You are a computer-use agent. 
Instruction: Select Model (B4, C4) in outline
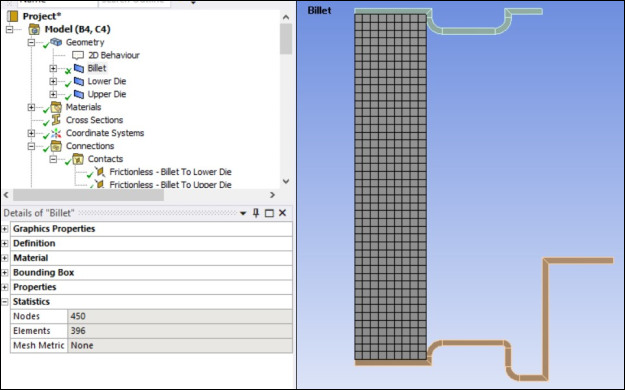(x=77, y=29)
